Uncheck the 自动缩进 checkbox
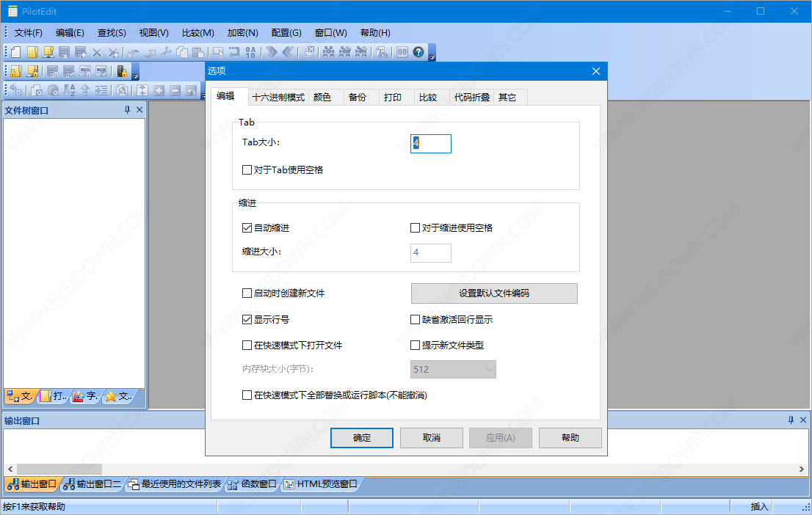The width and height of the screenshot is (812, 515). [247, 228]
